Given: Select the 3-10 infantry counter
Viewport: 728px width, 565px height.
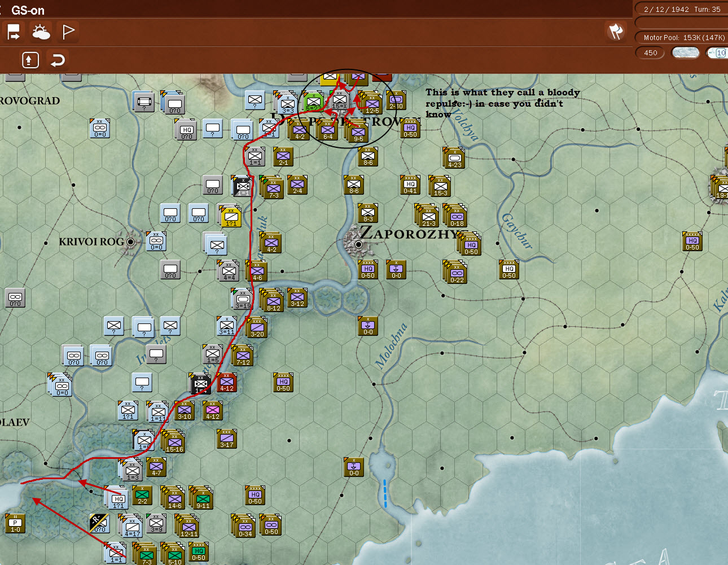Looking at the screenshot, I should pyautogui.click(x=185, y=410).
